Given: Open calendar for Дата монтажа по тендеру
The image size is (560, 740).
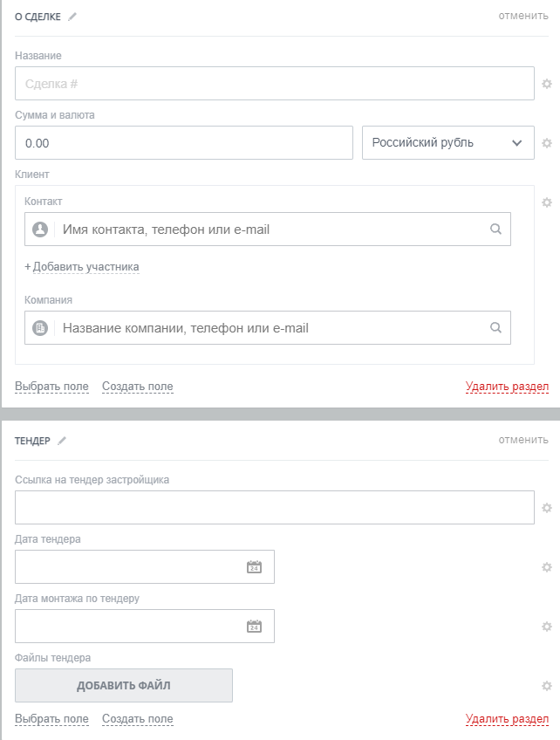Looking at the screenshot, I should tap(254, 627).
